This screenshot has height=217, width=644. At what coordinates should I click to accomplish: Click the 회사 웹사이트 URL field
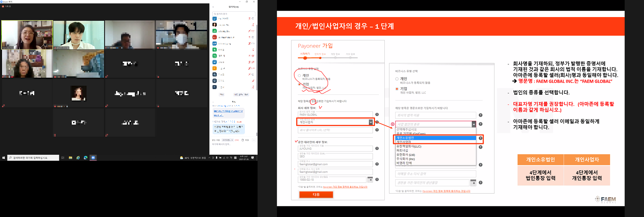[x=335, y=130]
